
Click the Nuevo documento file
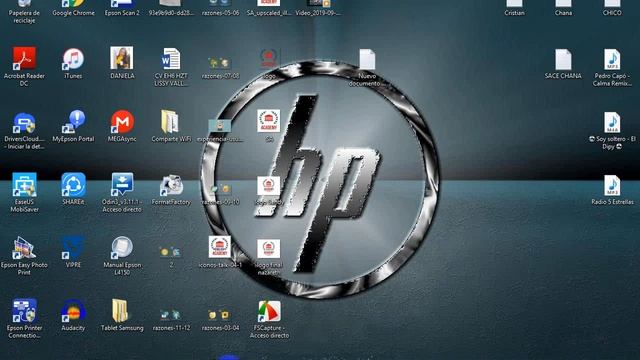coord(367,59)
